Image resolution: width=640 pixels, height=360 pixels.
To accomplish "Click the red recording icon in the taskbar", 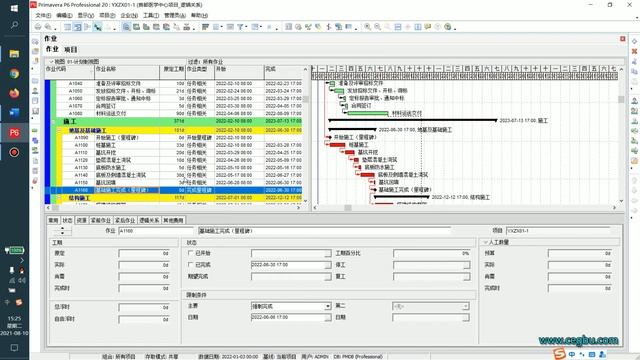I will pos(14,152).
